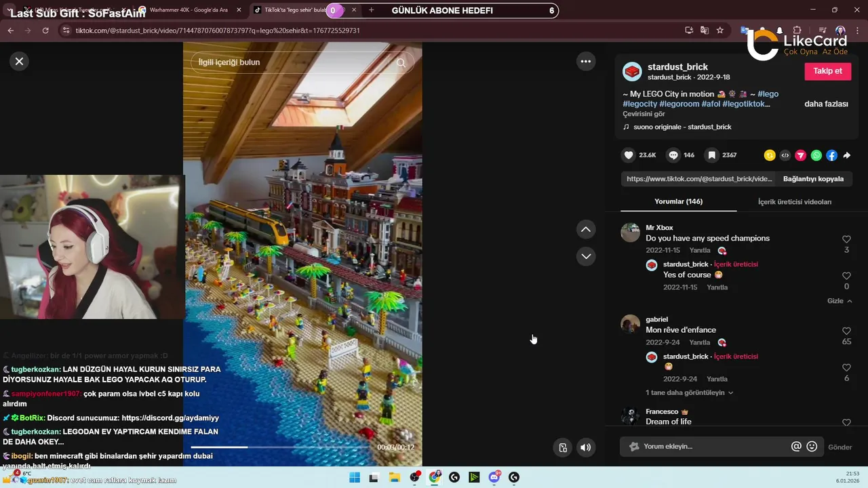Viewport: 868px width, 488px height.
Task: Switch to 'İçerik üreticisi videoları' tab
Action: point(794,201)
